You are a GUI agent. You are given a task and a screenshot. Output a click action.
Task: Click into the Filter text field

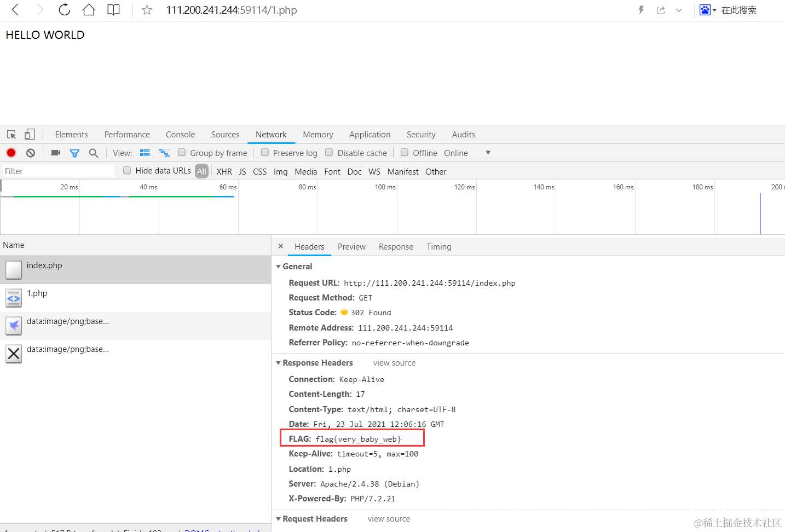pos(59,171)
